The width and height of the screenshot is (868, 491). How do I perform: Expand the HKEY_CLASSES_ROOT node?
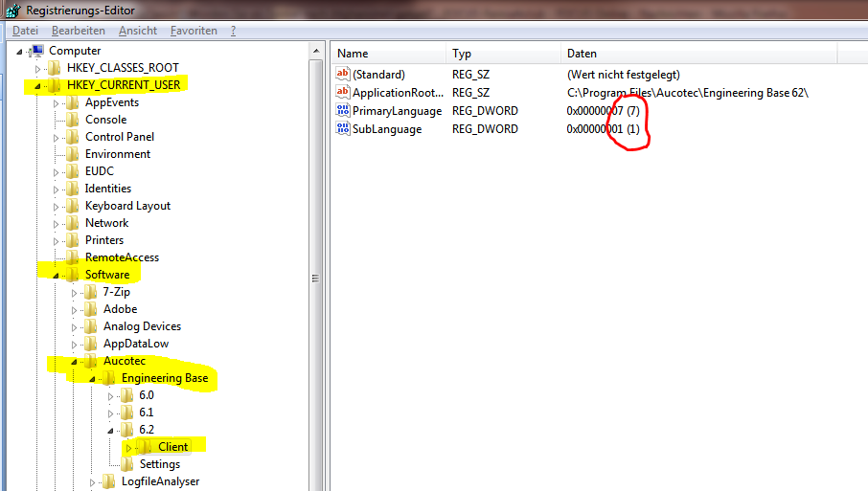click(x=37, y=69)
